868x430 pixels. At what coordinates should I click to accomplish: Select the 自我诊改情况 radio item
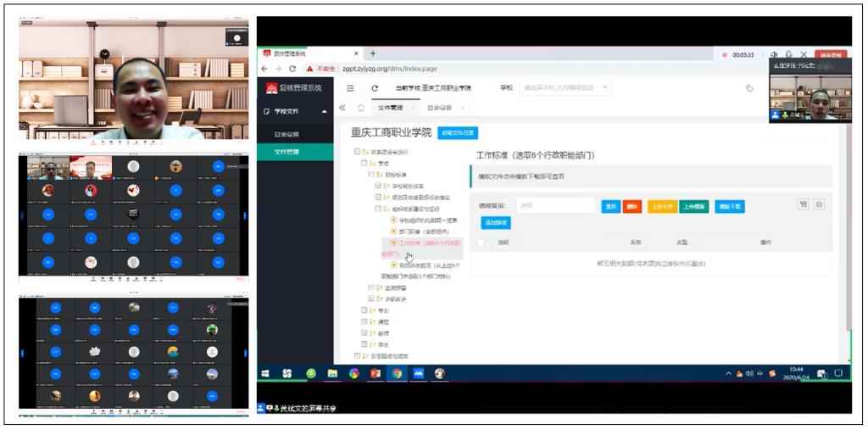coord(394,265)
